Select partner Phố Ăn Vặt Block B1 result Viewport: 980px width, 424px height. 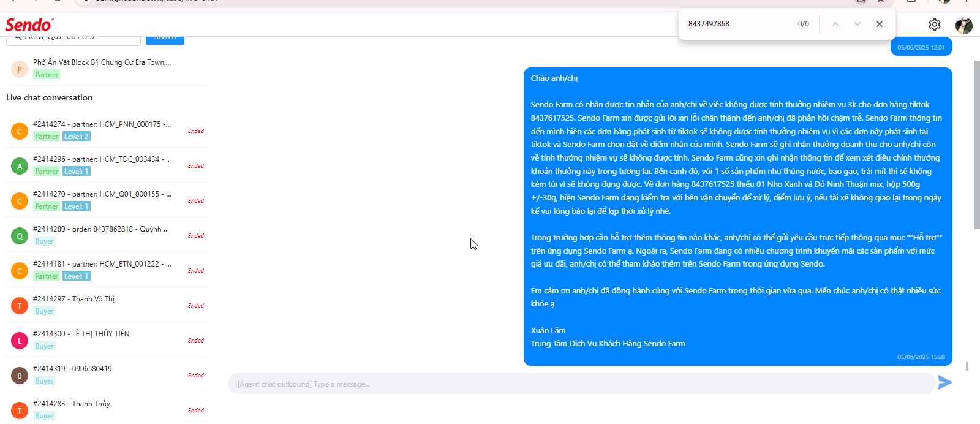pos(107,69)
